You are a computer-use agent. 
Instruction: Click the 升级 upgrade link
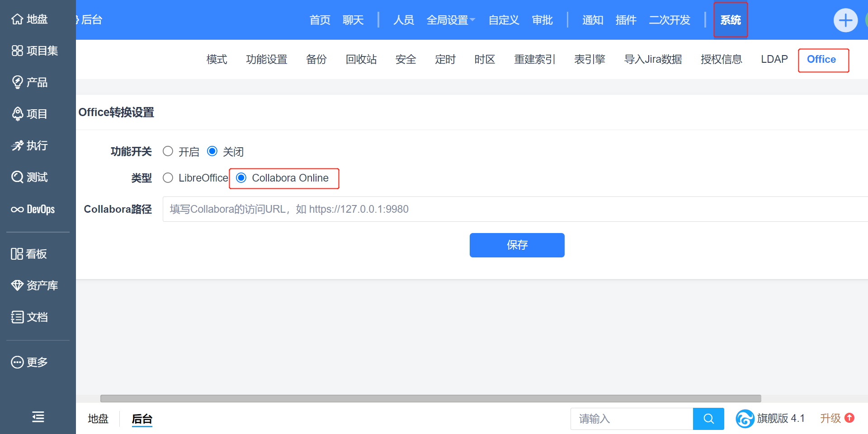click(x=830, y=418)
